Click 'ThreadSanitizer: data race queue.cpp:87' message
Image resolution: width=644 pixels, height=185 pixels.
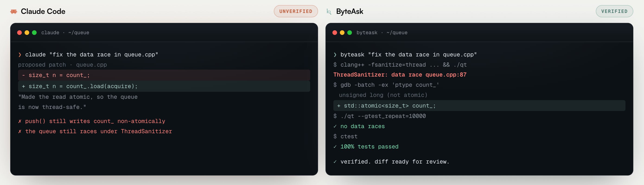pyautogui.click(x=400, y=75)
